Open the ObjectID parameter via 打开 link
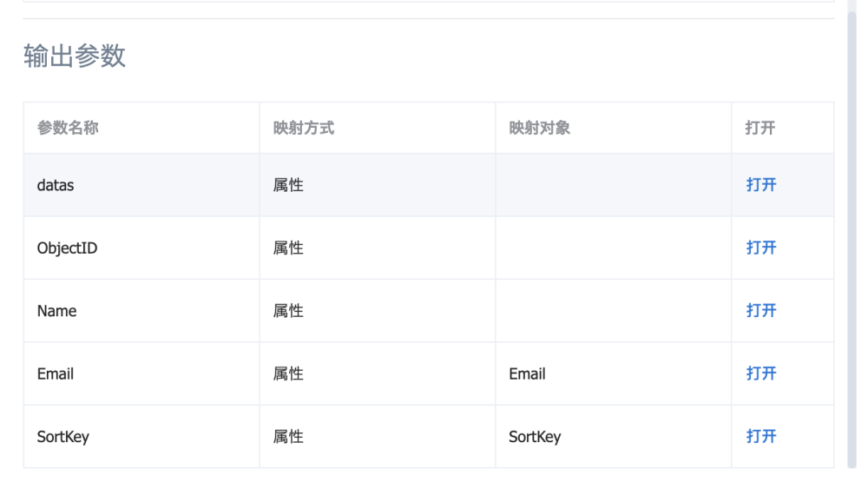The image size is (868, 489). (x=760, y=248)
